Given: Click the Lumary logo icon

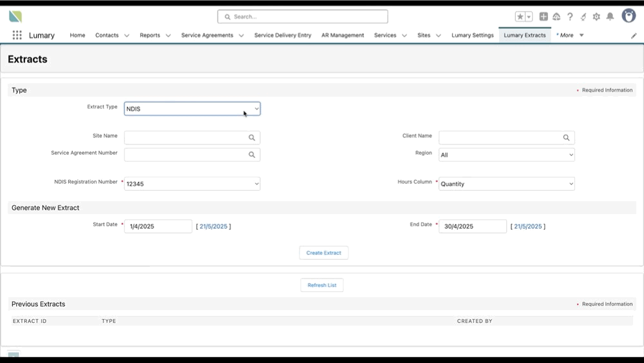Looking at the screenshot, I should coord(15,17).
